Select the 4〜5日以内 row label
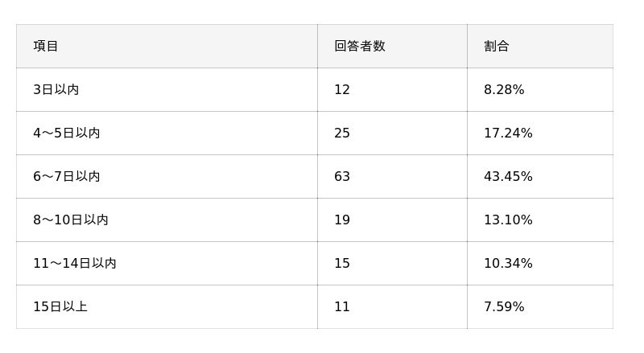644x353 pixels. (x=67, y=133)
